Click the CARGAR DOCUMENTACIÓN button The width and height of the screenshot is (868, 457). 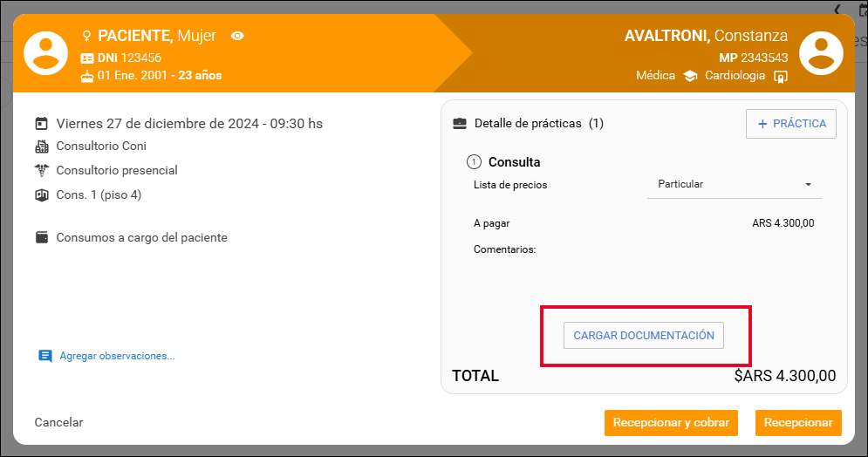(x=643, y=335)
